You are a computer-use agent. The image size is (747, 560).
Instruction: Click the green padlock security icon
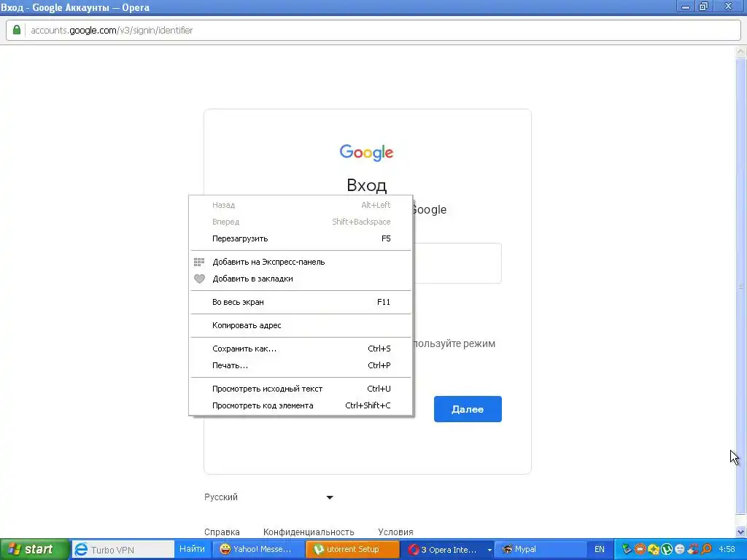(17, 30)
